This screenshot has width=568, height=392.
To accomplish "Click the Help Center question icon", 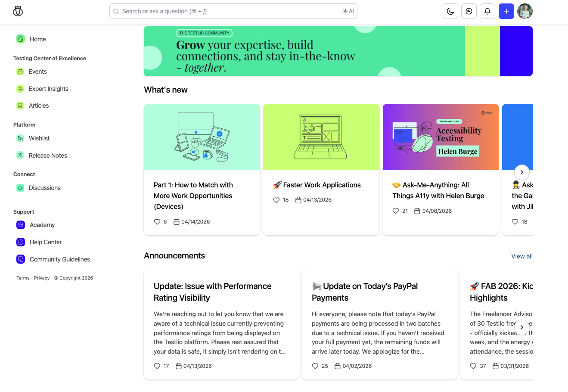I will 21,242.
